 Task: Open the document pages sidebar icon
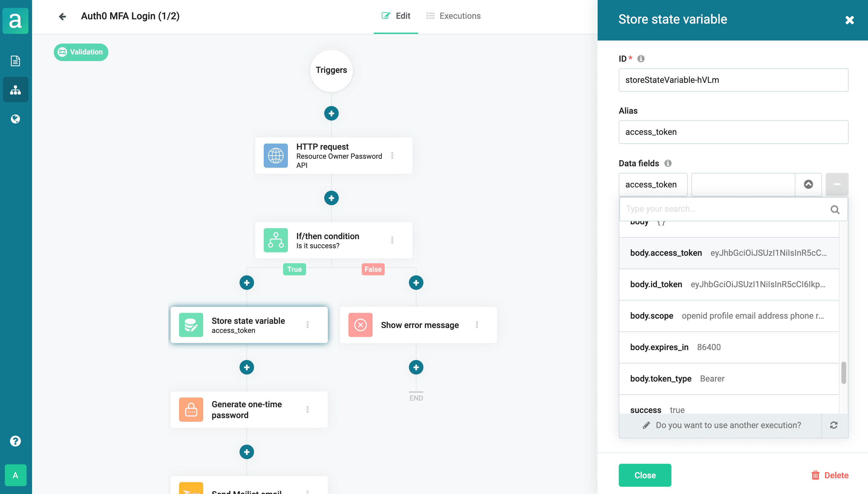(16, 61)
